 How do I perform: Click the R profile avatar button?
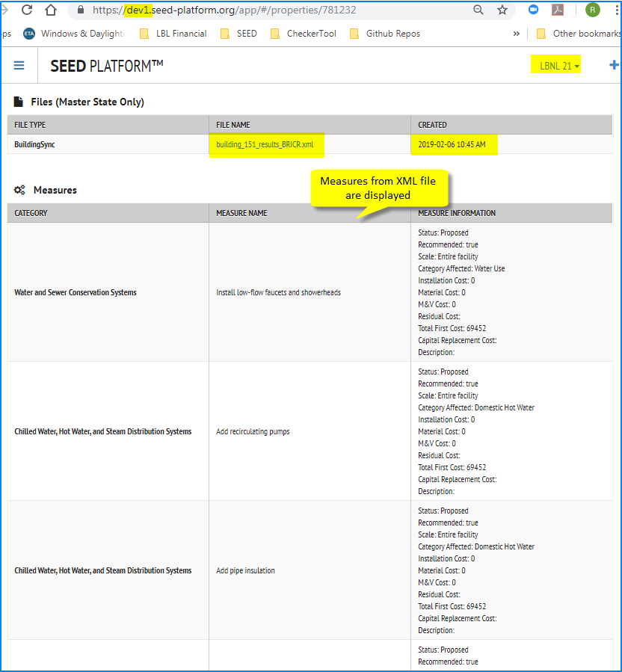[x=592, y=10]
